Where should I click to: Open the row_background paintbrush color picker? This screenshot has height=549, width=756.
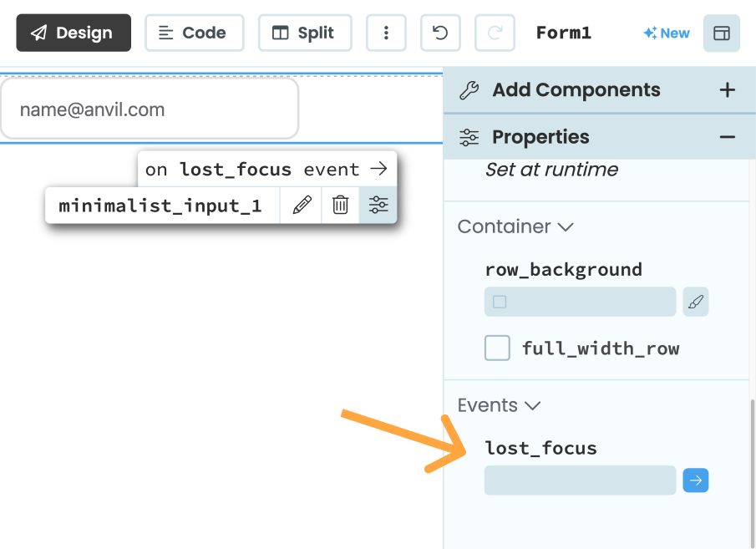pyautogui.click(x=695, y=302)
